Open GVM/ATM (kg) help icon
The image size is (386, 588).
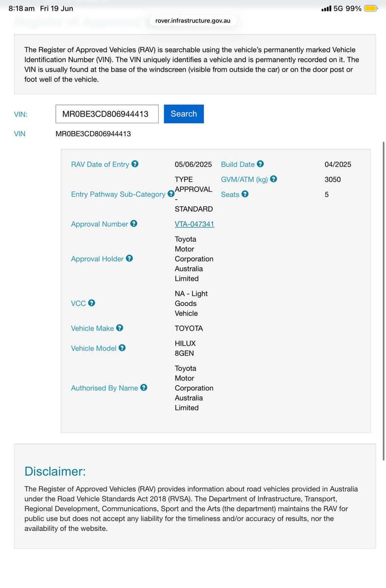coord(273,179)
